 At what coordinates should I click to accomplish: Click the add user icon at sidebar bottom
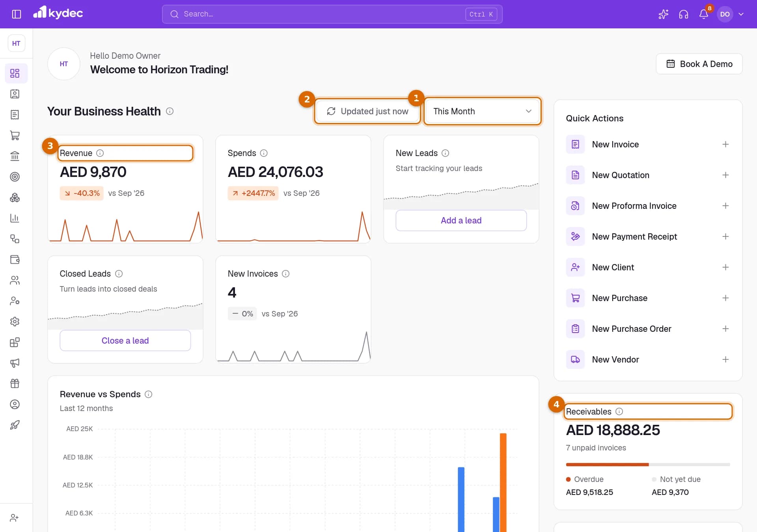point(15,518)
